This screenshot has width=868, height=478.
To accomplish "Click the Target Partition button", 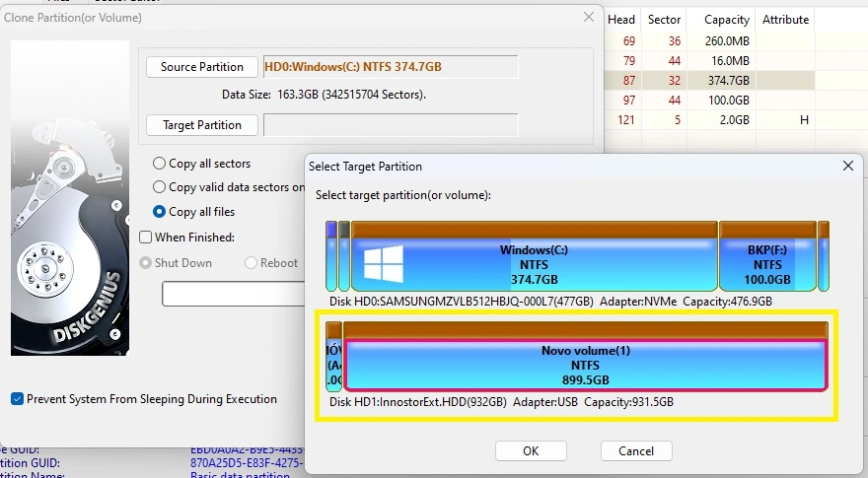I will point(202,125).
